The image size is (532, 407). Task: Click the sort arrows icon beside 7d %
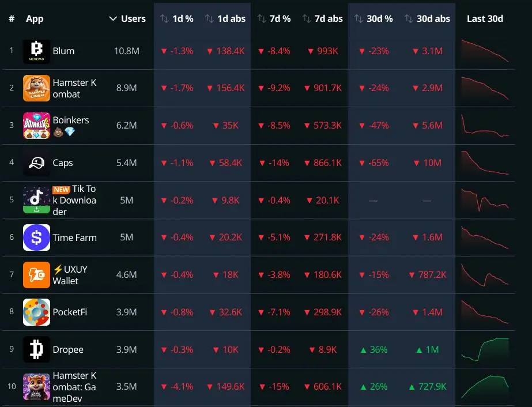(x=262, y=18)
